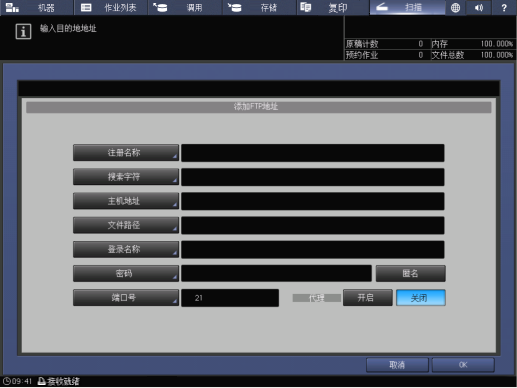
Task: Open the 作业列表 job list tab
Action: pyautogui.click(x=111, y=7)
